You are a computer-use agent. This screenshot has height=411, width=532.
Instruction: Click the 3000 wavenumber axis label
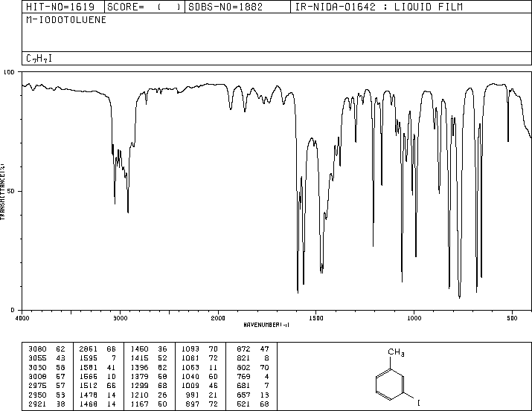click(120, 318)
